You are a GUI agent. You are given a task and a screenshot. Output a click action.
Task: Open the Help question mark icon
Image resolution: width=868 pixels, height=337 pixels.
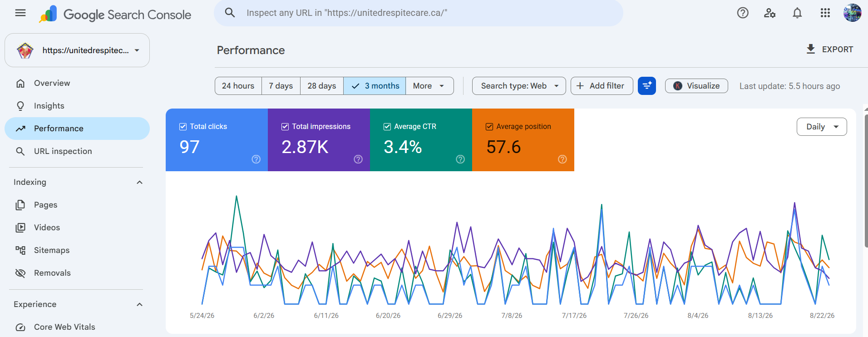tap(743, 13)
